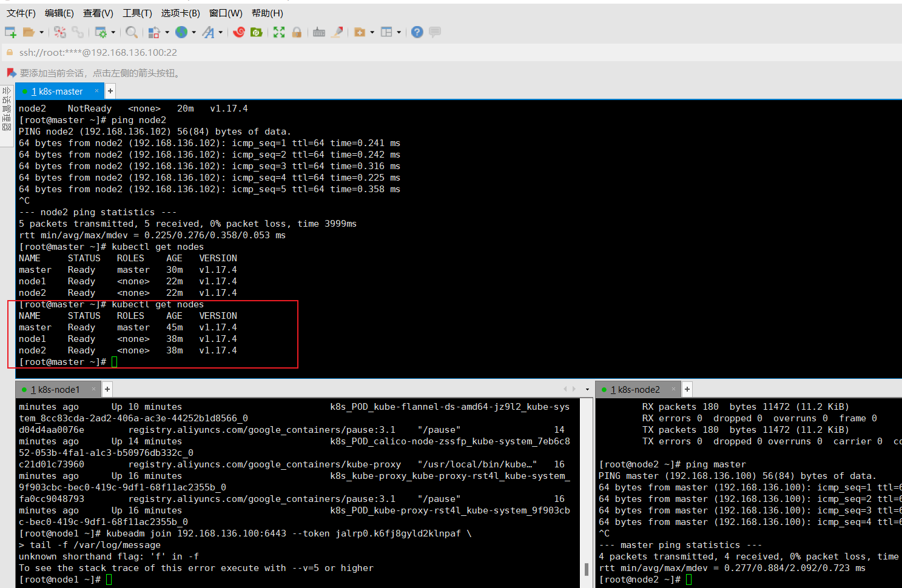
Task: Click the 'node2 NotReady' status line
Action: [133, 109]
